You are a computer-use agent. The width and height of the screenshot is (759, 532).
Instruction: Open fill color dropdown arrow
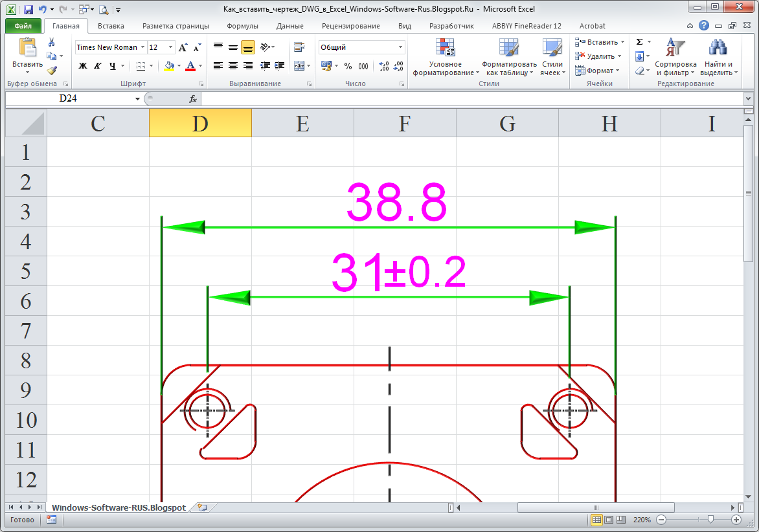179,66
